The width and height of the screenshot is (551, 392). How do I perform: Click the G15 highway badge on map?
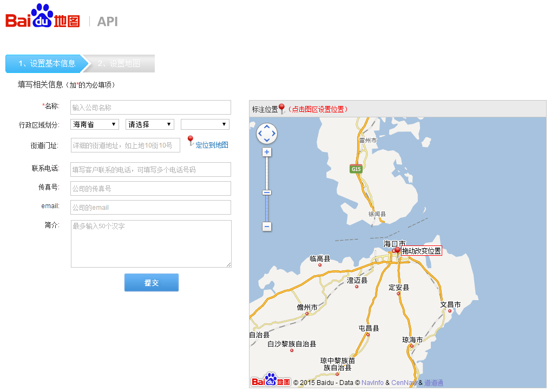pyautogui.click(x=356, y=169)
